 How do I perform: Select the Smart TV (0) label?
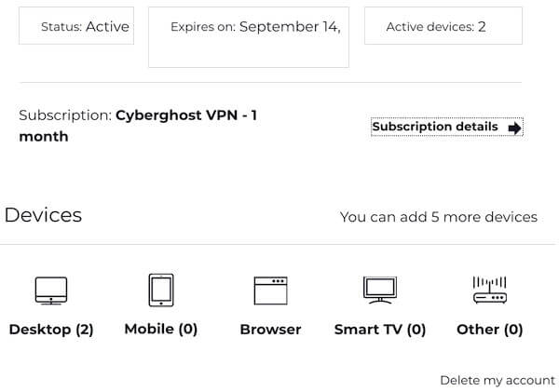[x=380, y=330]
